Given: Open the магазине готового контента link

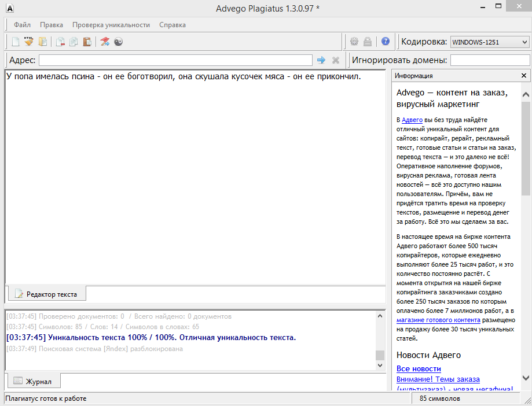Looking at the screenshot, I should click(x=438, y=320).
